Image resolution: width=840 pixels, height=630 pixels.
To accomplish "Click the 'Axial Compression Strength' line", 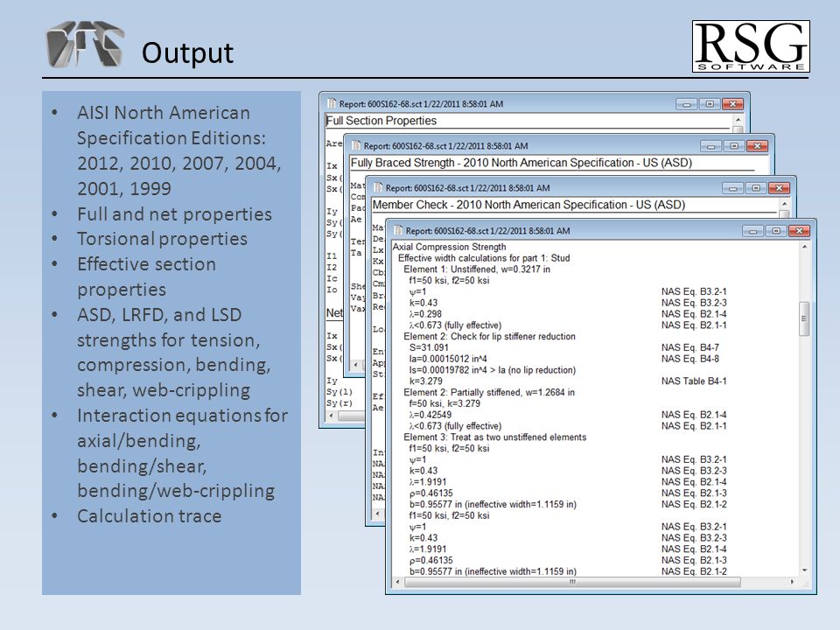I will pos(450,247).
